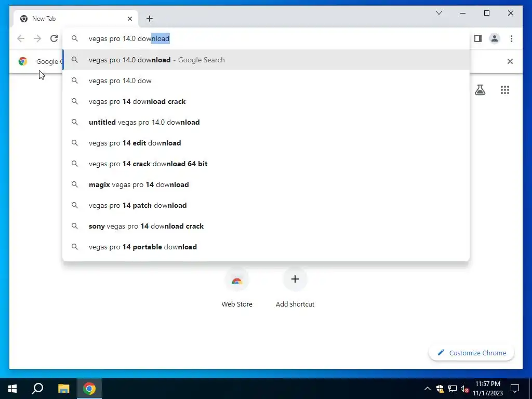
Task: Click the search icon in the address bar
Action: pos(75,38)
